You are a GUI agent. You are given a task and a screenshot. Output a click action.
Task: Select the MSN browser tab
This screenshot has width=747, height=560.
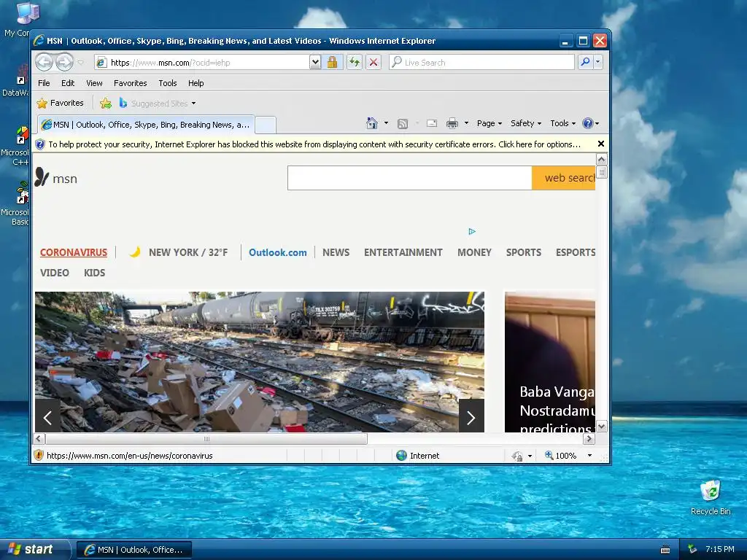click(x=145, y=125)
